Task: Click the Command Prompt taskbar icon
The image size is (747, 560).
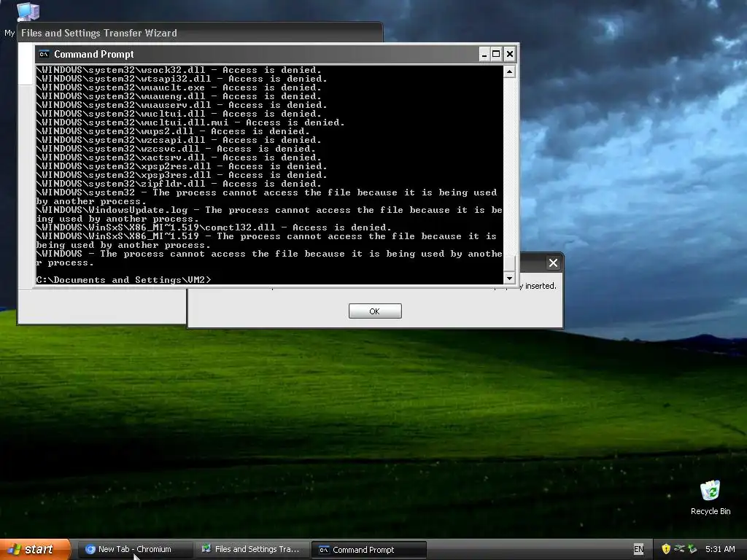Action: [324, 550]
